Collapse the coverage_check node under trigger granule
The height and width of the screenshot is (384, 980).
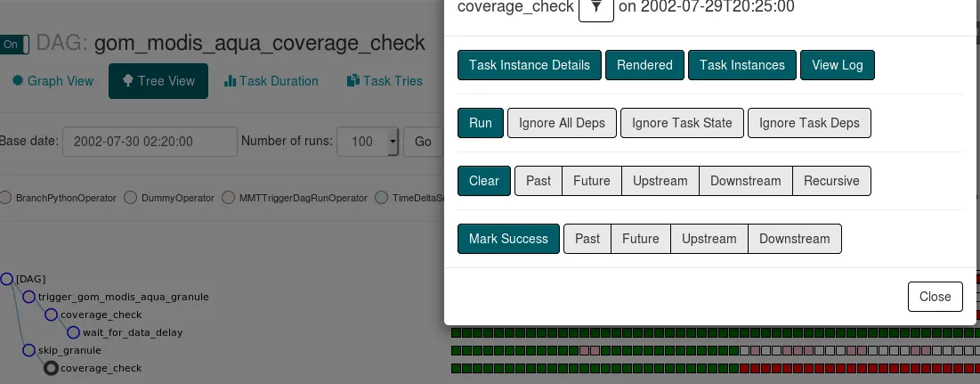click(x=52, y=315)
